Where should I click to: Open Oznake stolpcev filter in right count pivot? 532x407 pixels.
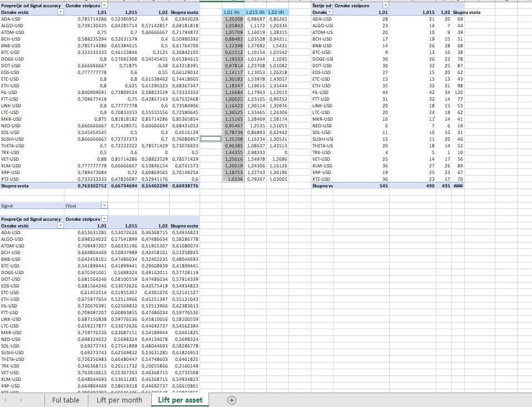pyautogui.click(x=385, y=5)
